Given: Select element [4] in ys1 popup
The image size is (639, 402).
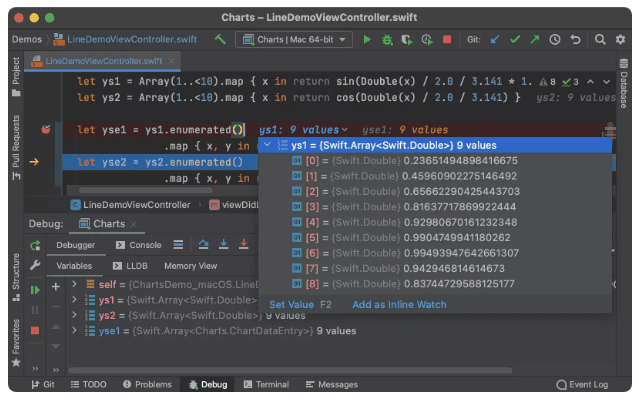Looking at the screenshot, I should [435, 222].
